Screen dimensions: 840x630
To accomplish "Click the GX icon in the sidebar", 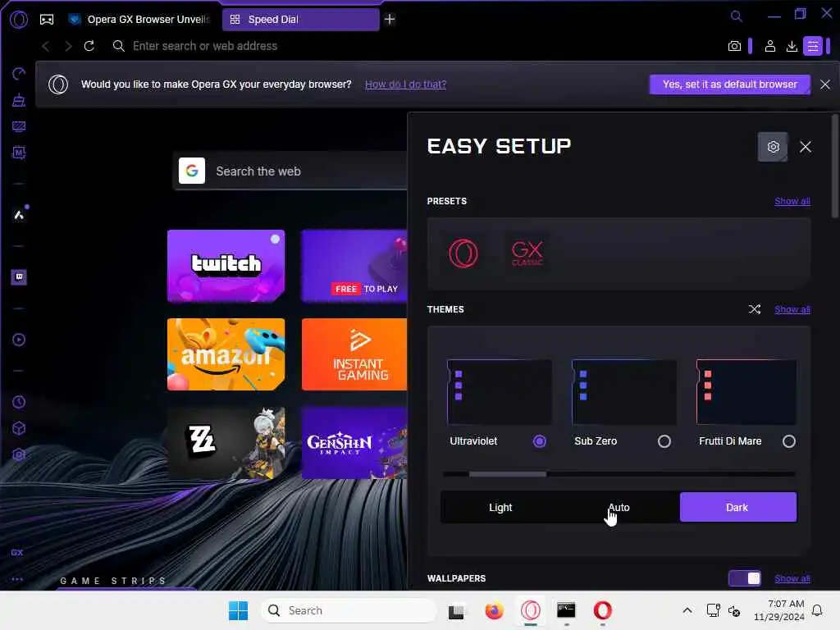I will 17,552.
